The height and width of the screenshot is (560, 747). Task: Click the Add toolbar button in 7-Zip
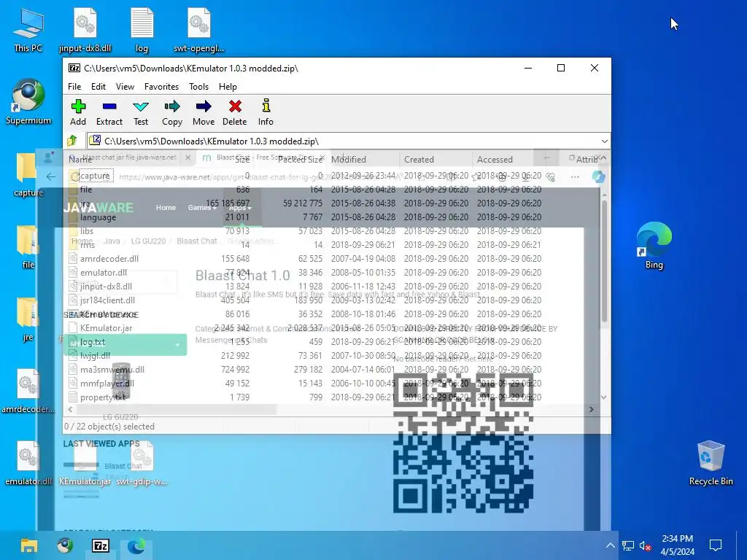[78, 113]
